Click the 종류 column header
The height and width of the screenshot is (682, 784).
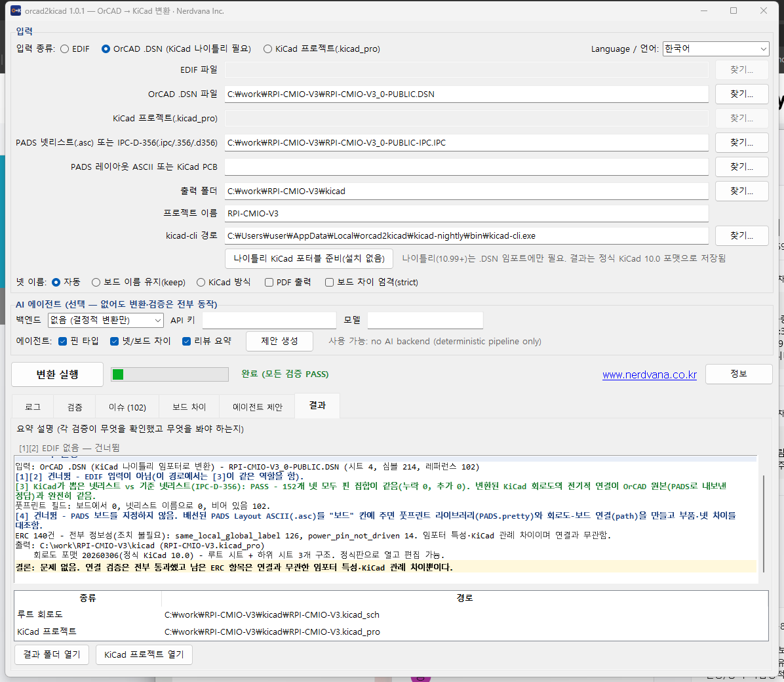88,598
